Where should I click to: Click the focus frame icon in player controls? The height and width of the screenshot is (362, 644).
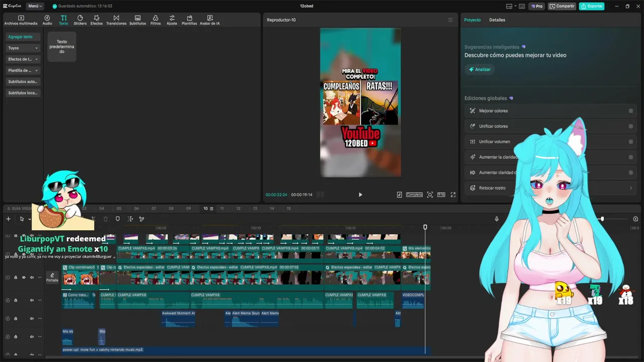tap(430, 195)
